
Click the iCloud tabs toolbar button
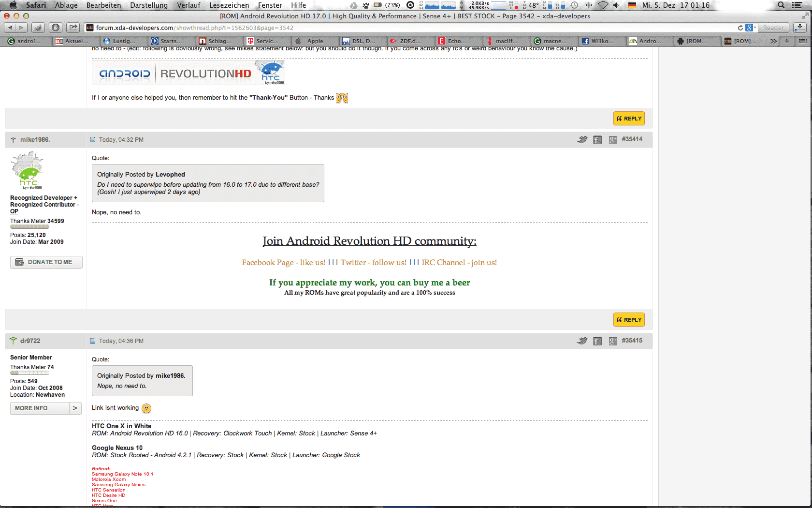(x=39, y=28)
